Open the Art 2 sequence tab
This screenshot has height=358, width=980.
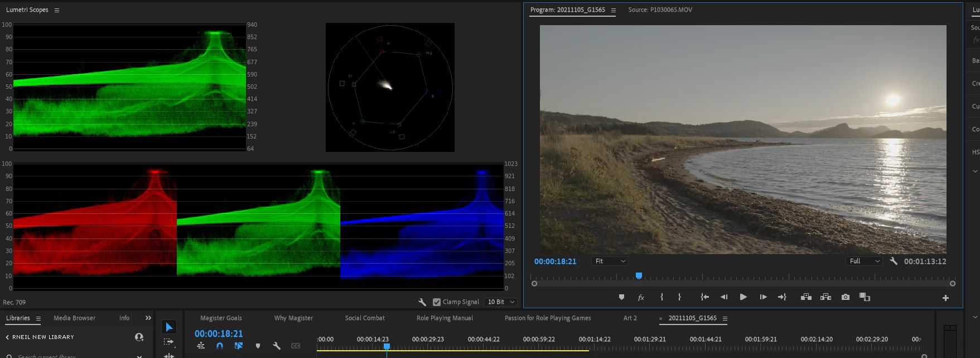tap(630, 318)
